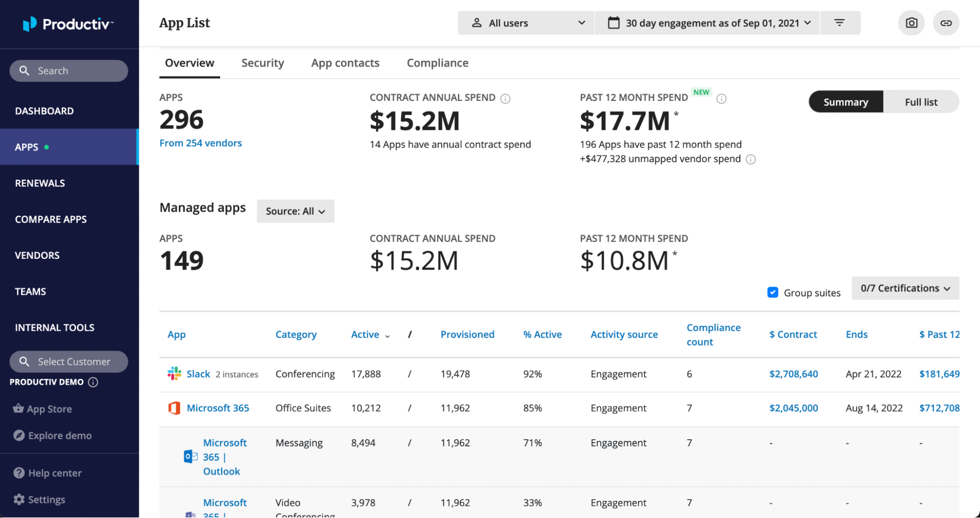Click the share link icon

pos(946,23)
